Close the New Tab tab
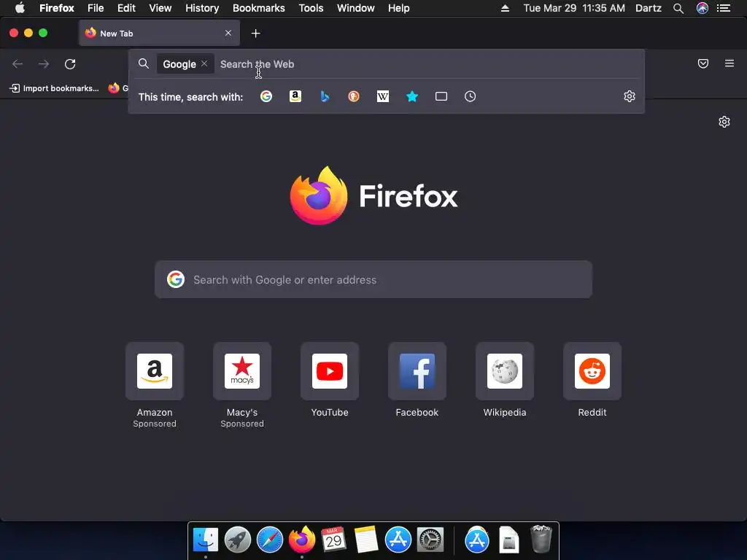The image size is (747, 560). (x=228, y=33)
